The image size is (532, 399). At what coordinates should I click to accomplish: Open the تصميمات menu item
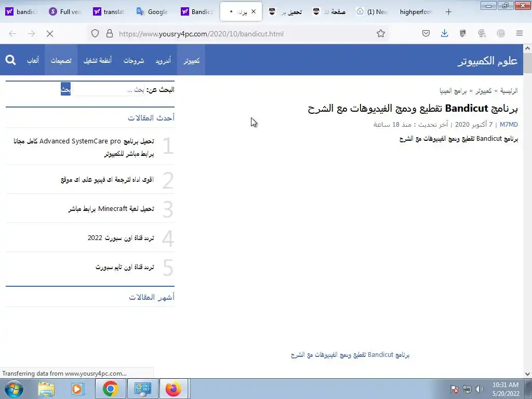pos(61,60)
